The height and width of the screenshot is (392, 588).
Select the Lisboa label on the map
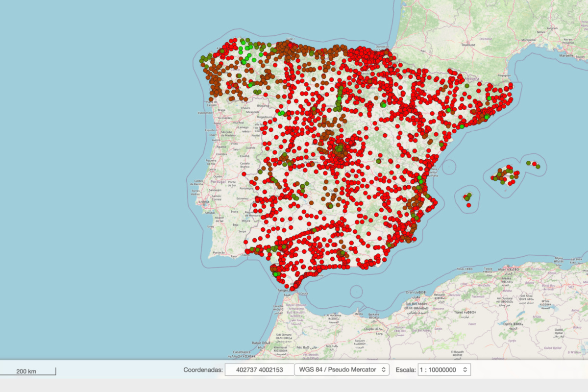[x=204, y=201]
